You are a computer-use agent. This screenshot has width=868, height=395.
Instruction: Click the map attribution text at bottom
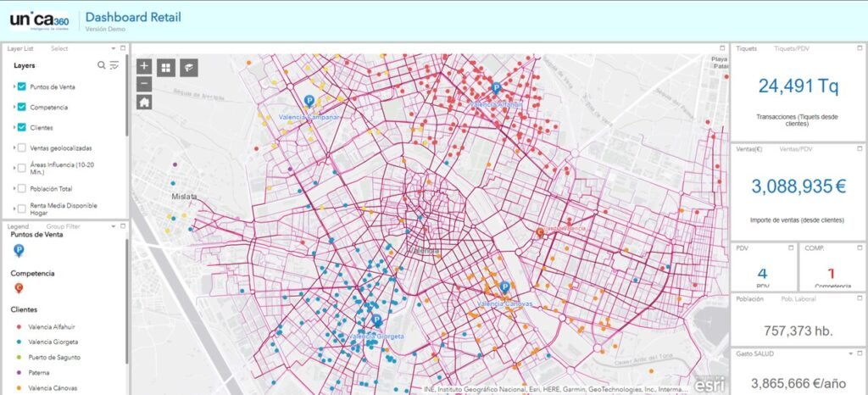[556, 389]
